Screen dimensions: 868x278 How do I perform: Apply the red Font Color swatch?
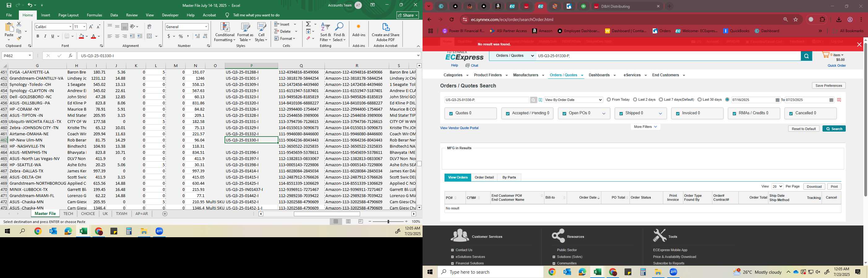click(x=94, y=36)
